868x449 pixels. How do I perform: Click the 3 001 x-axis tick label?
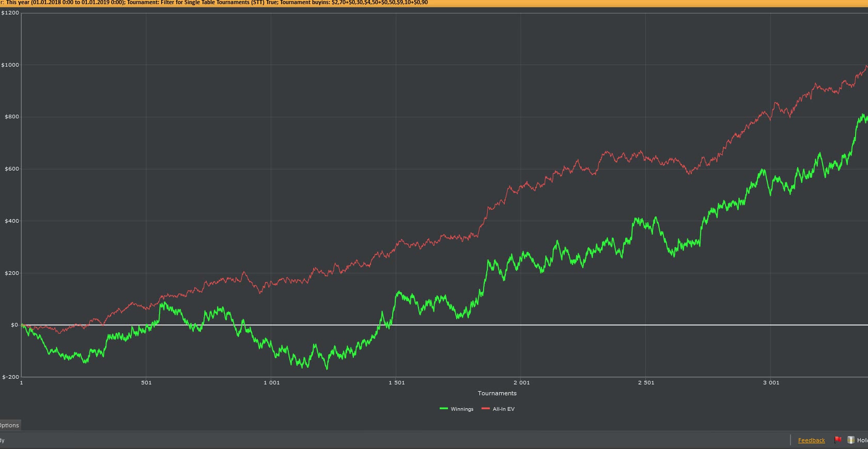pyautogui.click(x=771, y=383)
